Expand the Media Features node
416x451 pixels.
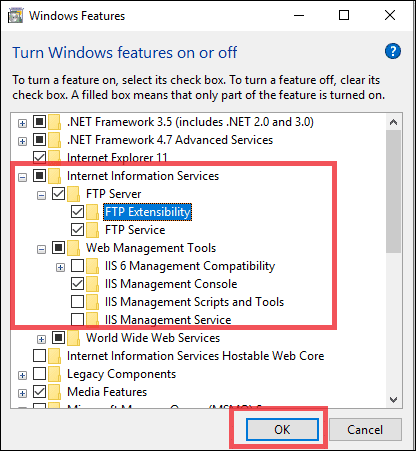pos(22,394)
